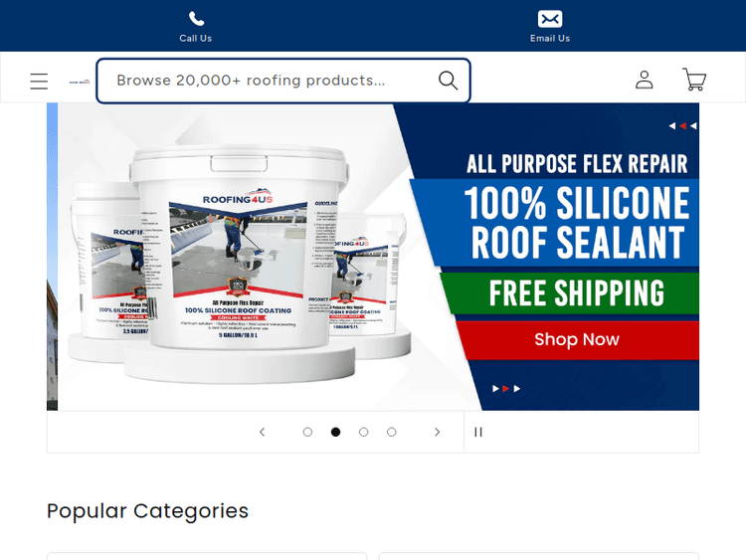This screenshot has width=746, height=560.
Task: Click the Call Us text link
Action: (196, 39)
